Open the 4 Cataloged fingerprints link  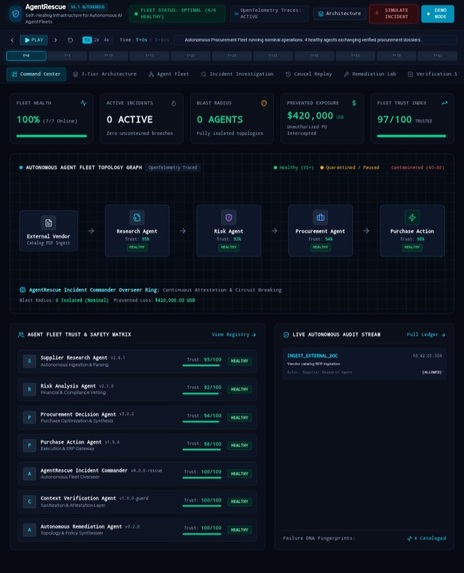[426, 538]
